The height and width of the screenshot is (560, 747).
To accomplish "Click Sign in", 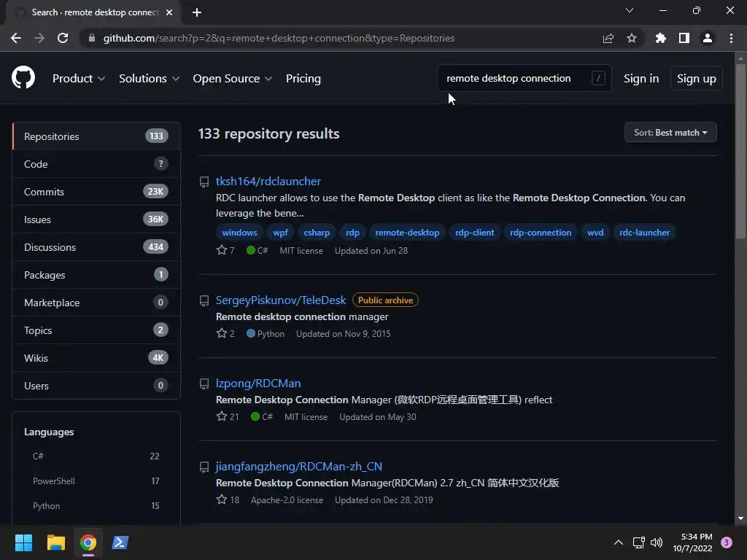I will tap(641, 79).
